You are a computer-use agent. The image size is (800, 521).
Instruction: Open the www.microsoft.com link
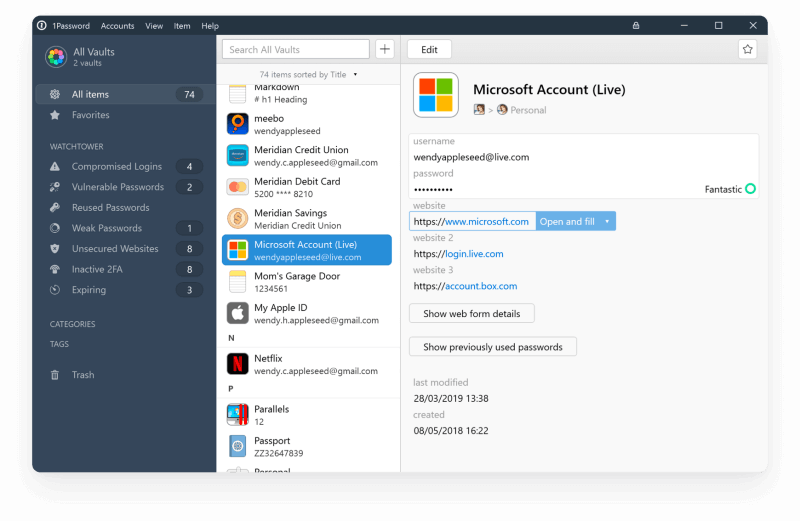[x=487, y=221]
